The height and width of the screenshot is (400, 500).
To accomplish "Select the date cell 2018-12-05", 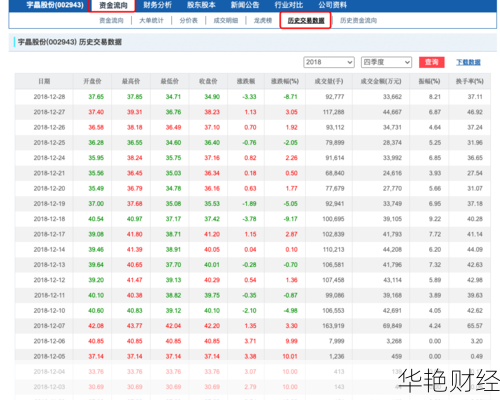I will pos(49,356).
